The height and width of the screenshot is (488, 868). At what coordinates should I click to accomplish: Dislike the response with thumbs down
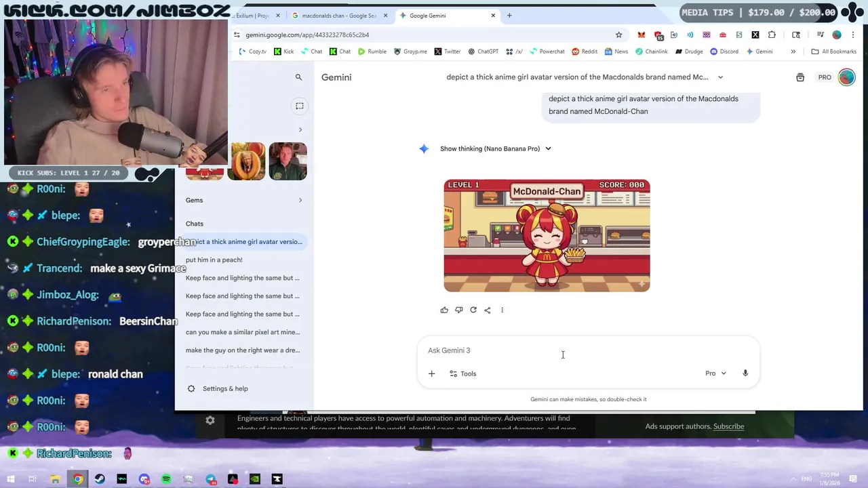pos(458,310)
